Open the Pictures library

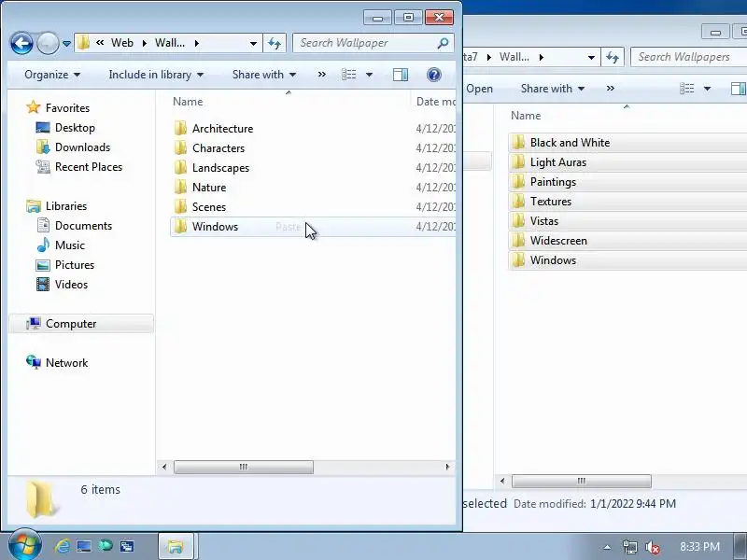click(75, 265)
